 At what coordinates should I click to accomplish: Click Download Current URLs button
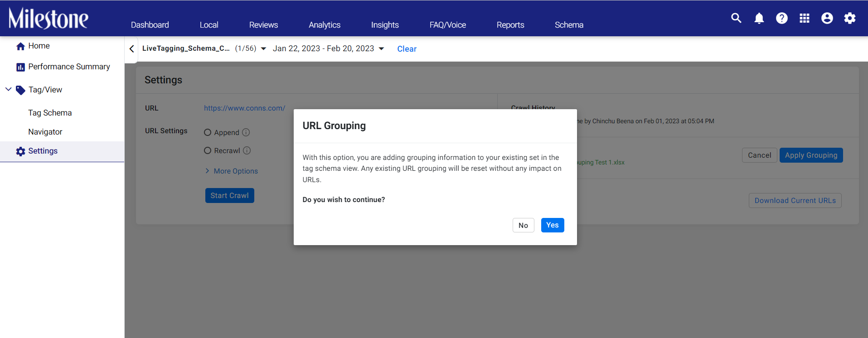795,201
